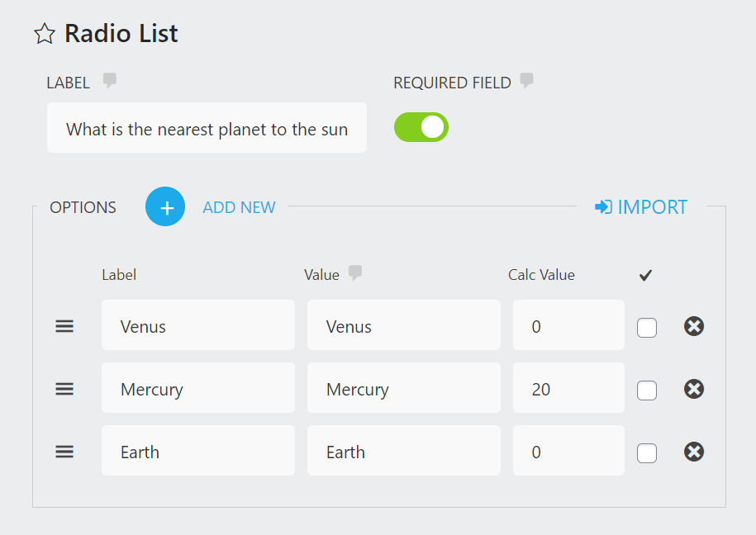The height and width of the screenshot is (535, 756).
Task: Check the Venus default-selected checkbox
Action: pyautogui.click(x=647, y=328)
